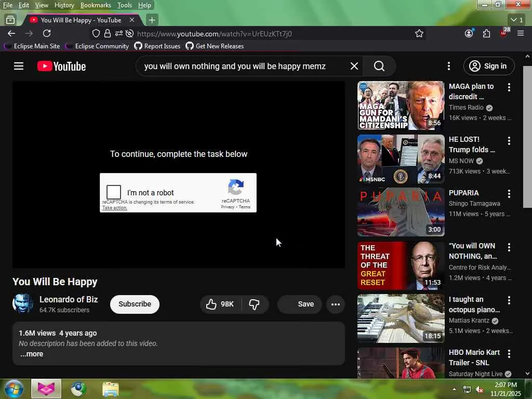Open the site permissions icon in address bar
This screenshot has height=399, width=532.
coord(119,34)
